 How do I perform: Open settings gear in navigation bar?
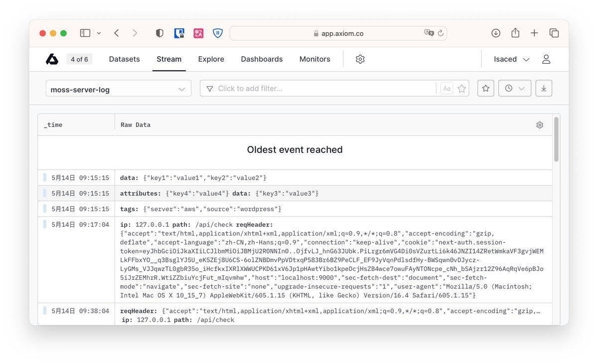360,59
